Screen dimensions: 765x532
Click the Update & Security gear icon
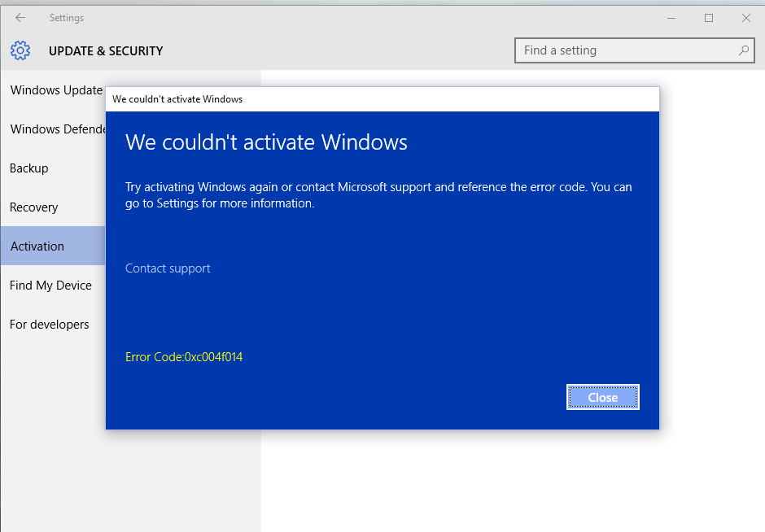(20, 50)
